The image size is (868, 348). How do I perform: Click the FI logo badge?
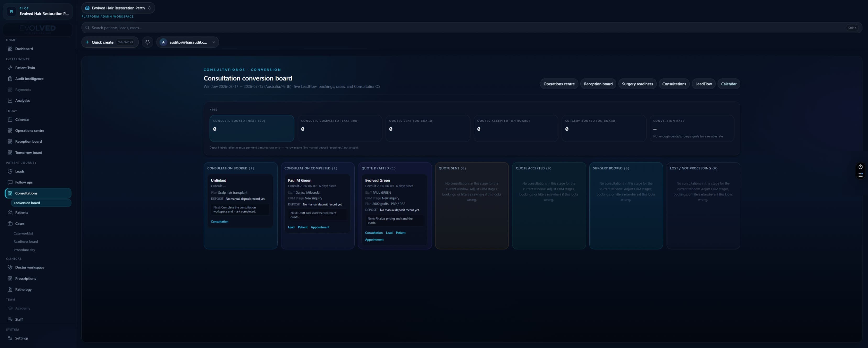point(11,11)
